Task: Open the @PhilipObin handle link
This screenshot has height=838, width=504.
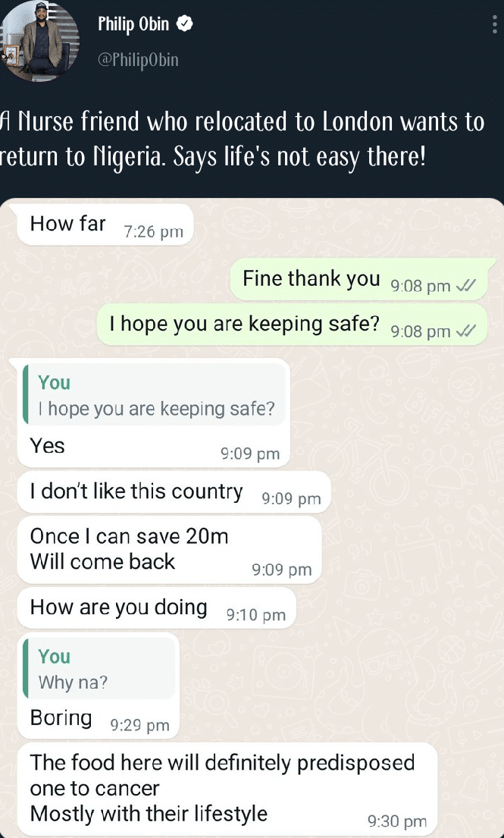Action: point(138,60)
